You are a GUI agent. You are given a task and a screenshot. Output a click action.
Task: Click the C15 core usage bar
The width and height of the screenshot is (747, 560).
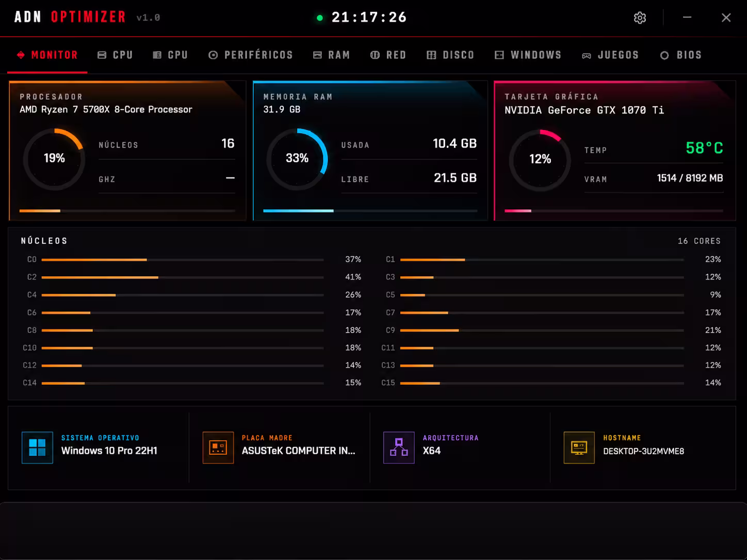[542, 383]
